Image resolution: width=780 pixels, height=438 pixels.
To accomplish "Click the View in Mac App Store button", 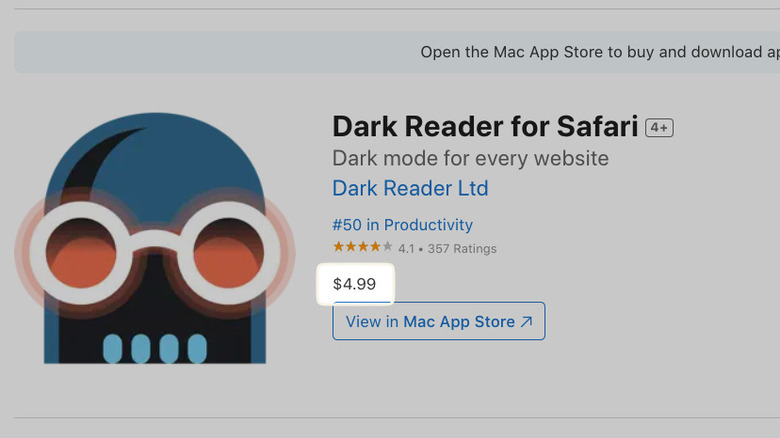I will (438, 322).
